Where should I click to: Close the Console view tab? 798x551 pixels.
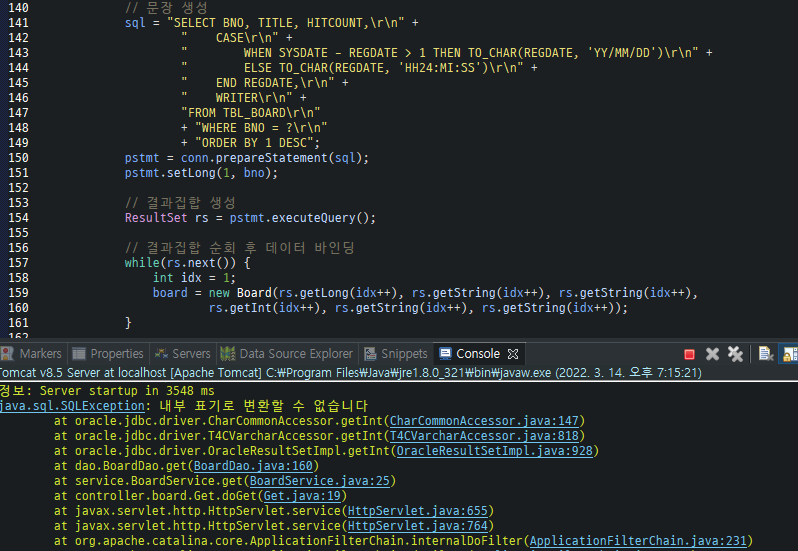(513, 354)
